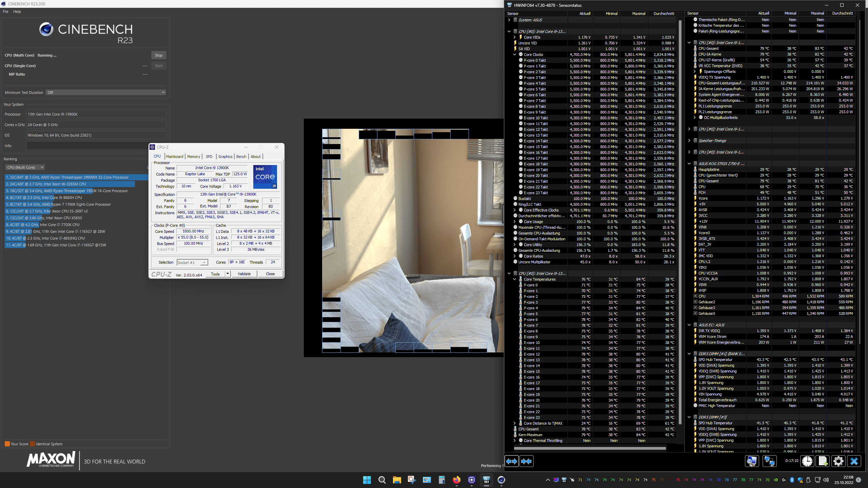Open Windows Start menu on taskbar
This screenshot has height=488, width=868.
tap(367, 480)
